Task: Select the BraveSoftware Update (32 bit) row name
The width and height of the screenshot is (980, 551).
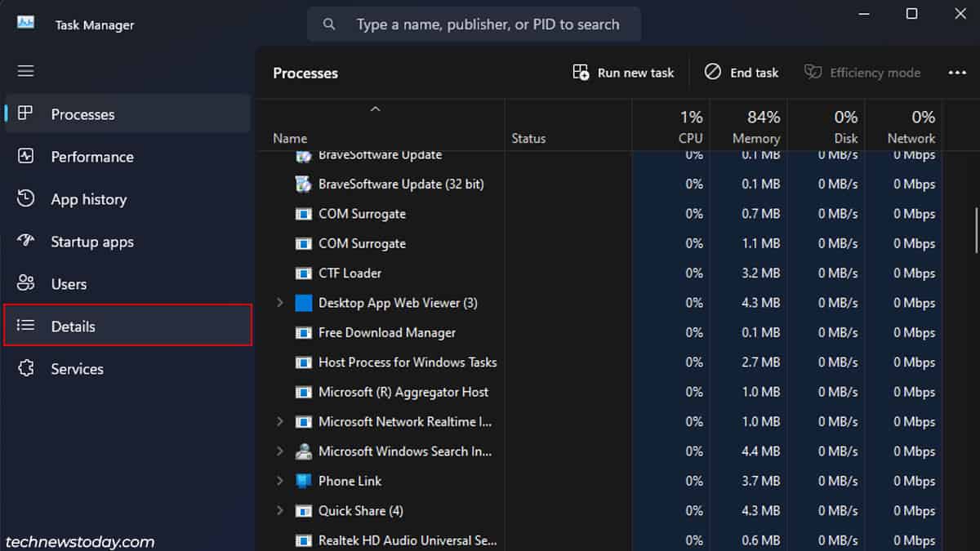Action: click(x=401, y=184)
